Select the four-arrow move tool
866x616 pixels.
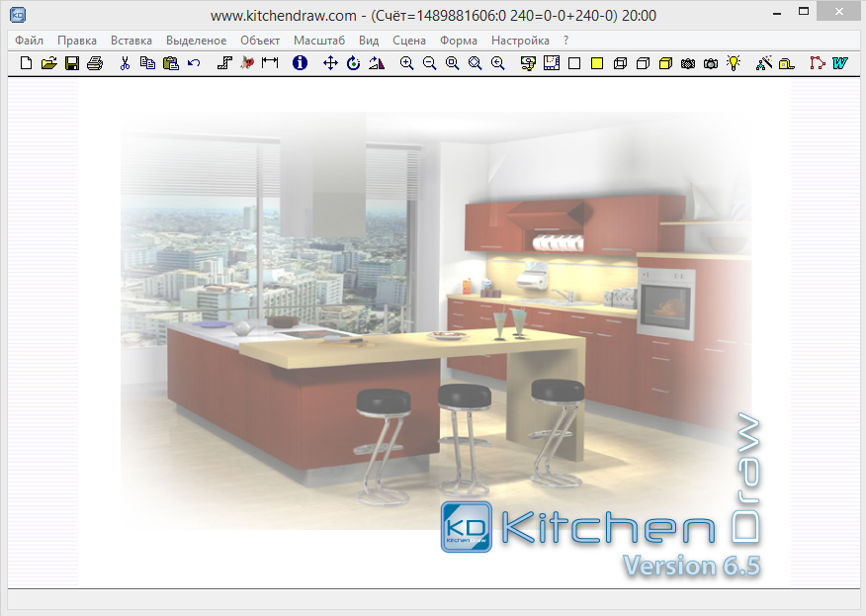click(330, 63)
